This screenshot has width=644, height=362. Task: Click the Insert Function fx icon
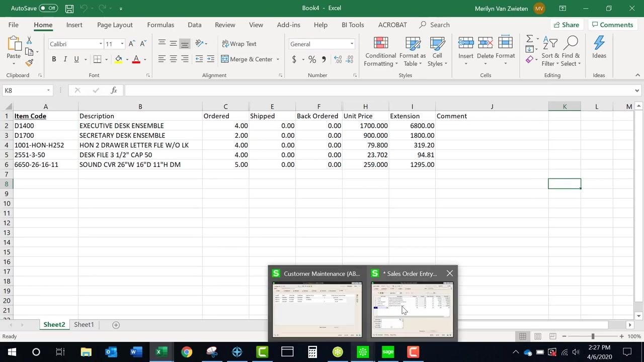(114, 90)
